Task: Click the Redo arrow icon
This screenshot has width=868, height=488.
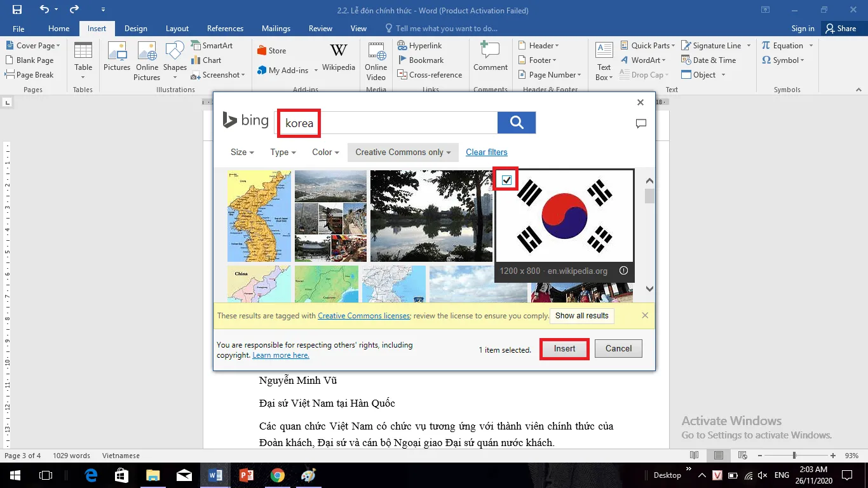Action: (74, 10)
